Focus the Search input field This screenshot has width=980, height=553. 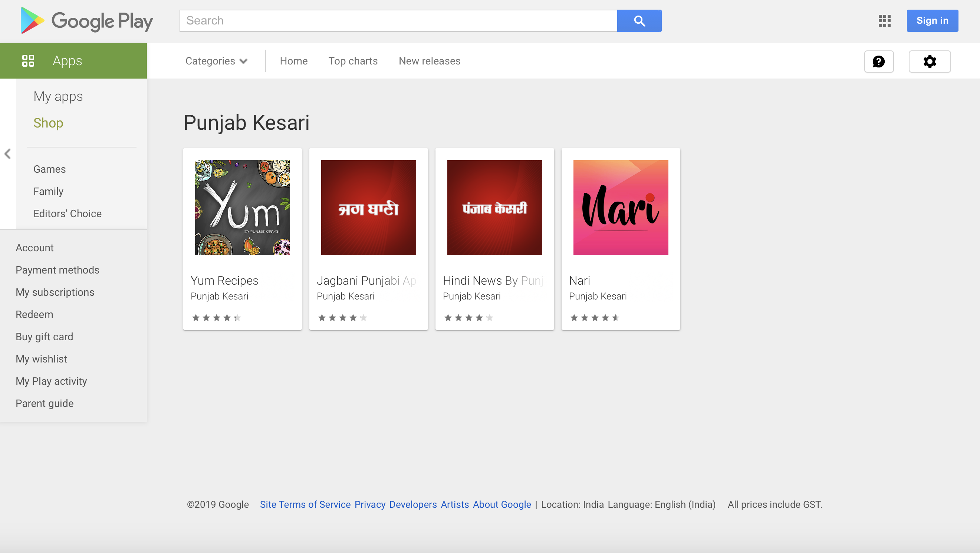tap(398, 20)
